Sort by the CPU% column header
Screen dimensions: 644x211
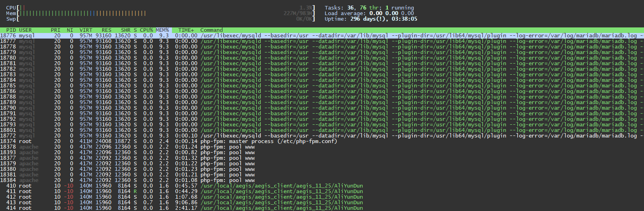point(146,30)
